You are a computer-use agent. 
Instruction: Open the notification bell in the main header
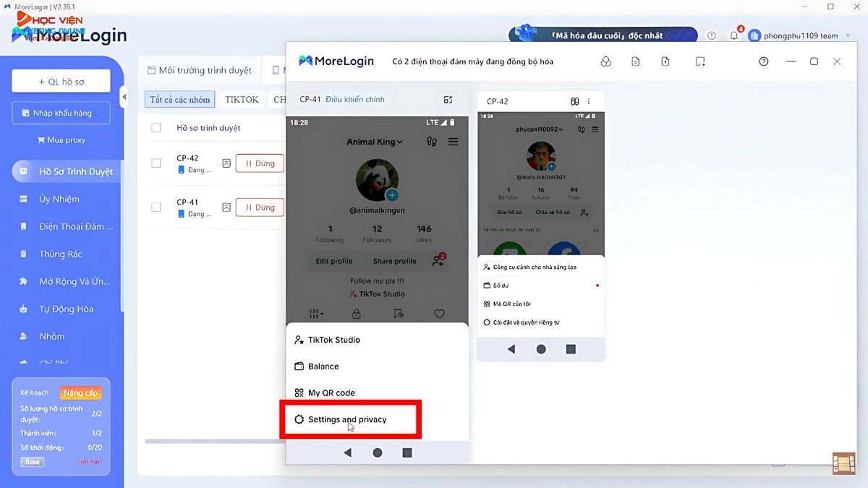click(x=733, y=35)
